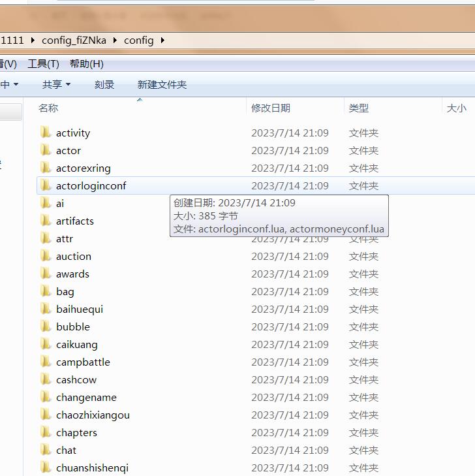Sort by 名称 column header

click(x=48, y=108)
